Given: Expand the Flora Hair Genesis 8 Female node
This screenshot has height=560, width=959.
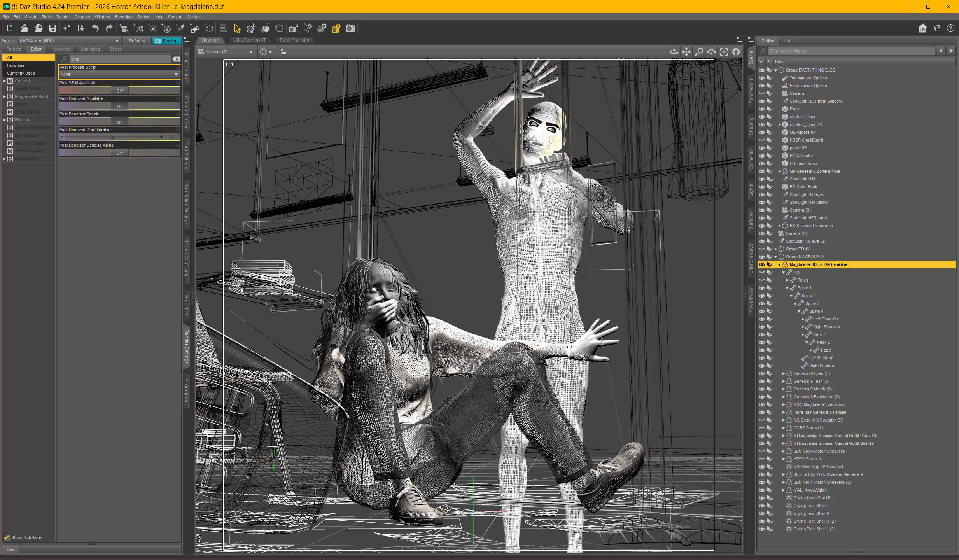Looking at the screenshot, I should (783, 412).
